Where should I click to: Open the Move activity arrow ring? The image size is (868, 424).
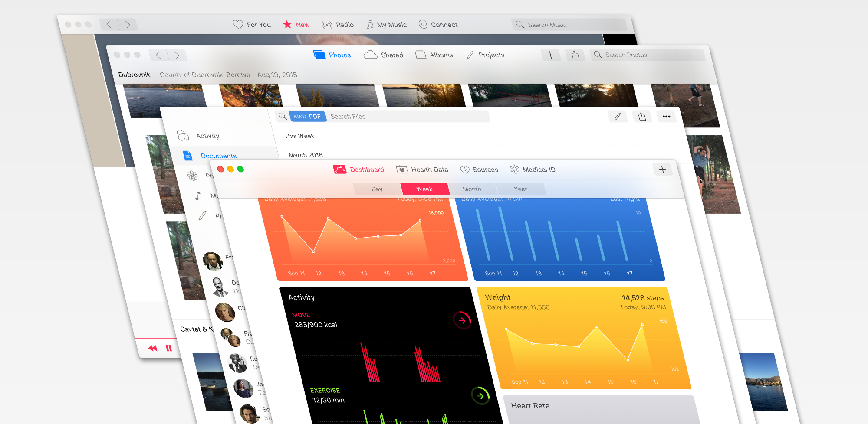click(x=462, y=320)
